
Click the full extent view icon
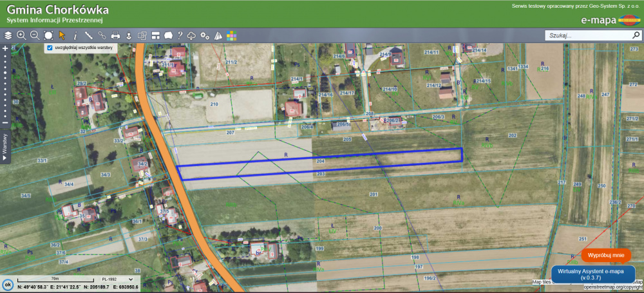(48, 35)
